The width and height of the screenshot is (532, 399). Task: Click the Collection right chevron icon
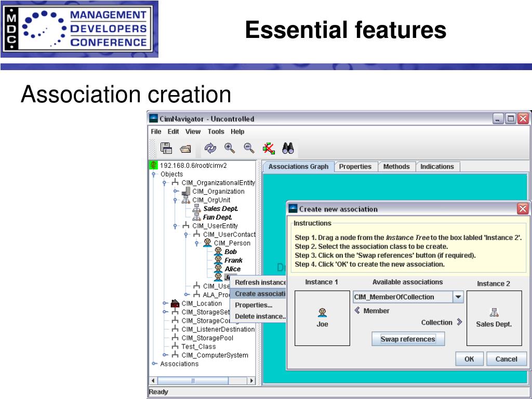459,322
